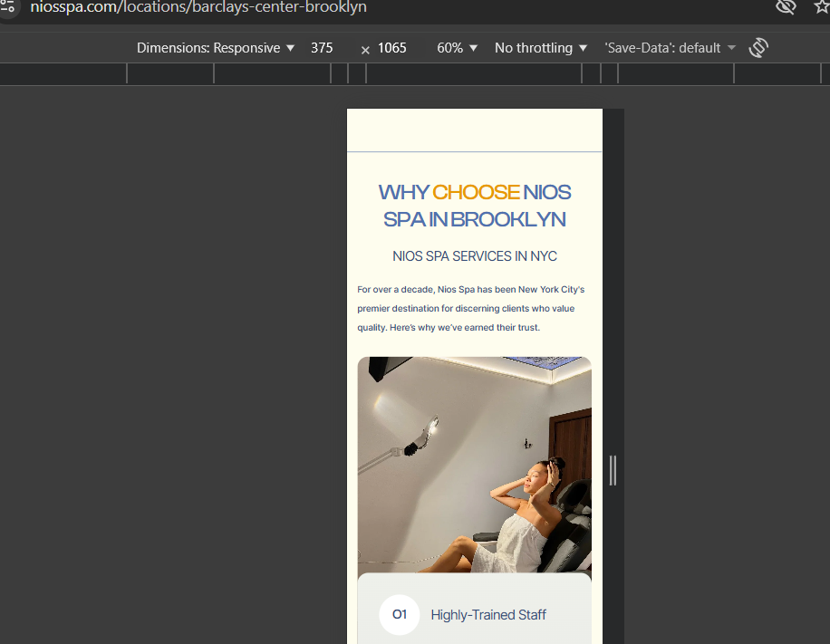Click the 01 number circle badge
830x644 pixels.
(399, 614)
